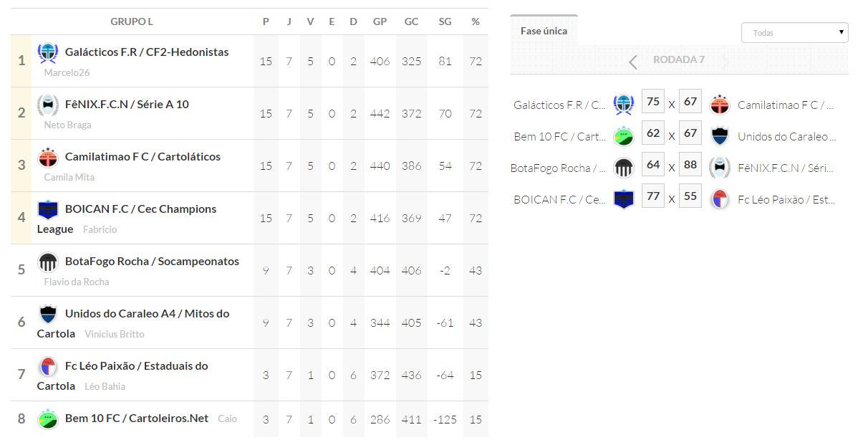
Task: Click SG column header in standings
Action: (x=445, y=21)
